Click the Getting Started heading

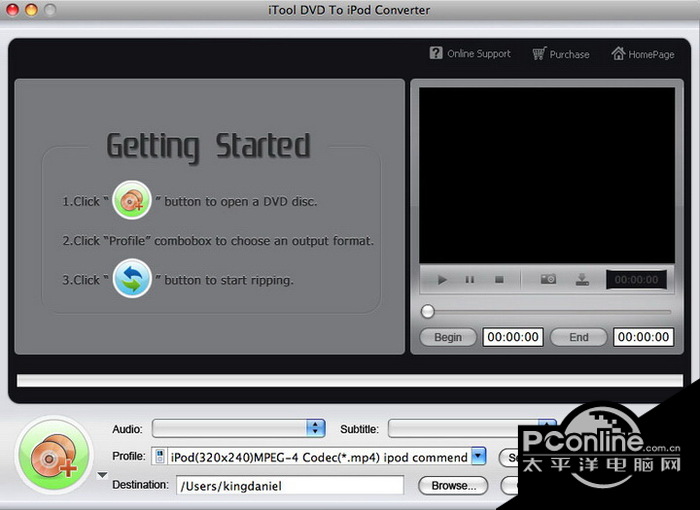[208, 146]
